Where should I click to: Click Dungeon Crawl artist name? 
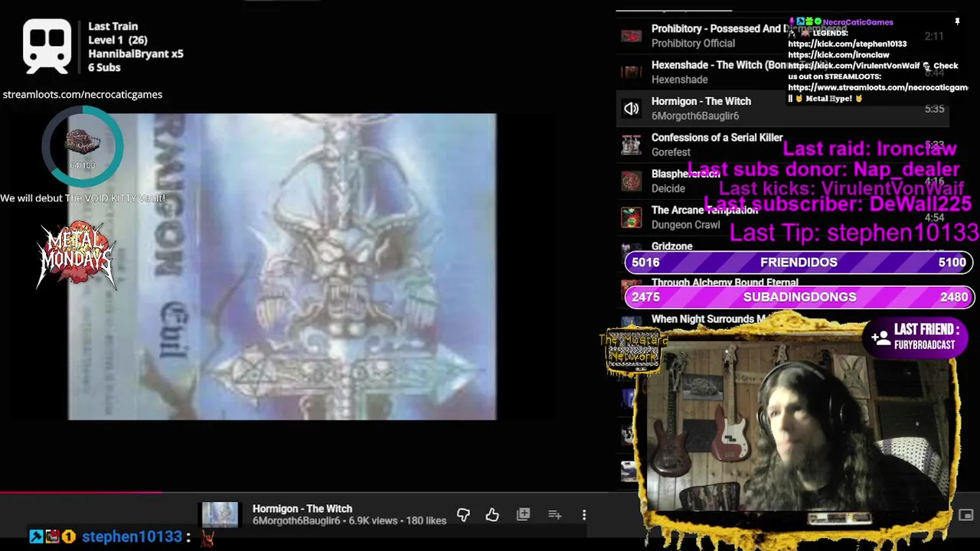click(x=685, y=225)
